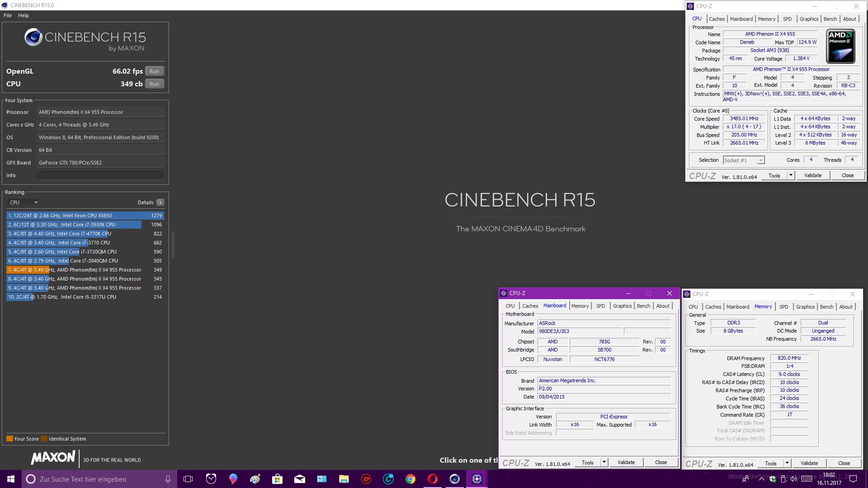This screenshot has width=868, height=488.
Task: Open the Help menu in Cinebench
Action: (x=24, y=15)
